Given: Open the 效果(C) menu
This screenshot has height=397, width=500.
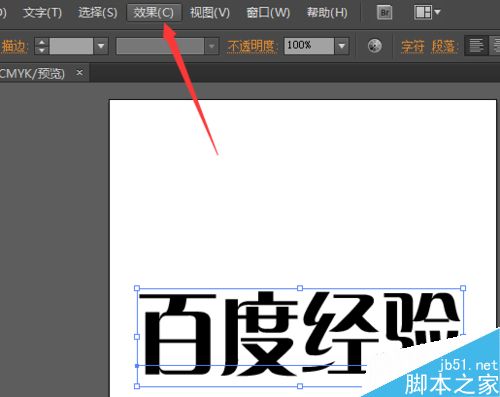Looking at the screenshot, I should coord(154,13).
